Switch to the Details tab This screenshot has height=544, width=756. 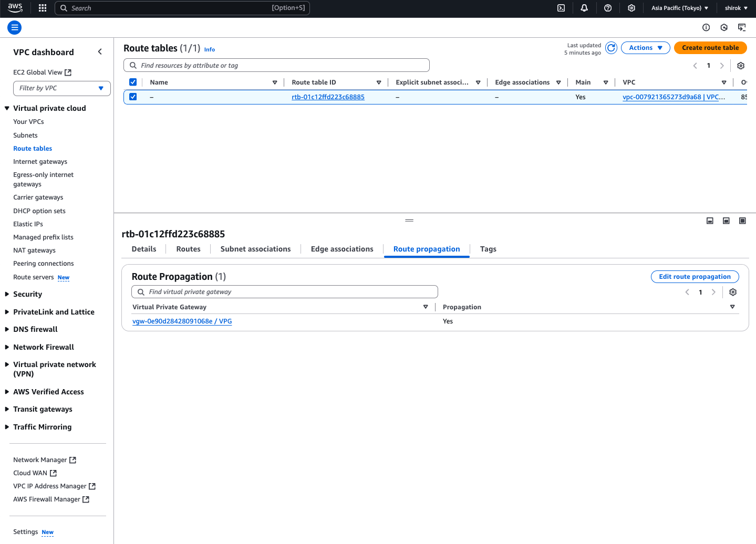point(144,249)
